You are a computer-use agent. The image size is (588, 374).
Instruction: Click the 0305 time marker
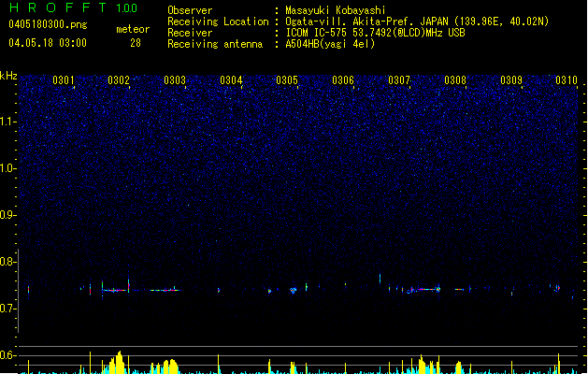pyautogui.click(x=287, y=80)
